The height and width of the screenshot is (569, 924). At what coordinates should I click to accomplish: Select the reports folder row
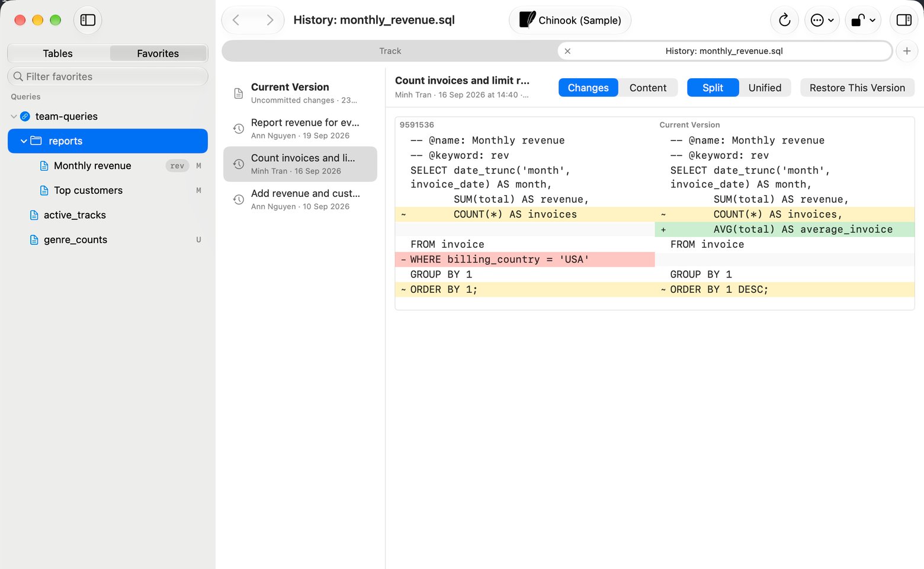click(x=108, y=141)
